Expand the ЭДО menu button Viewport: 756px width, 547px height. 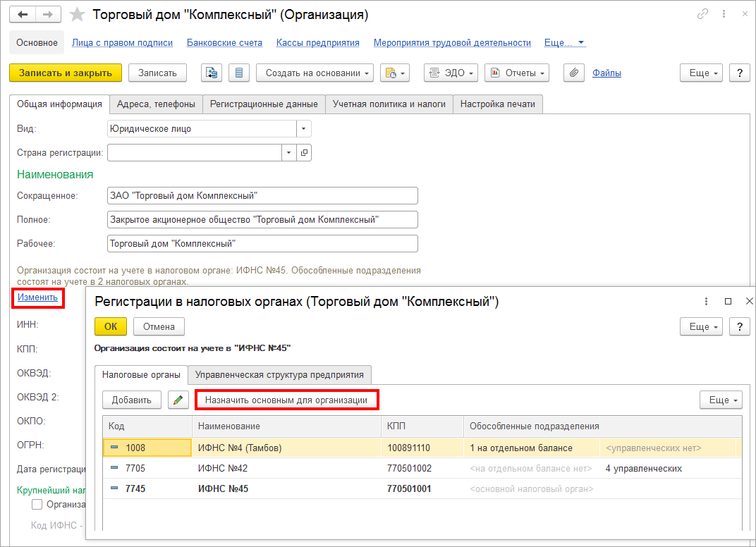(451, 73)
